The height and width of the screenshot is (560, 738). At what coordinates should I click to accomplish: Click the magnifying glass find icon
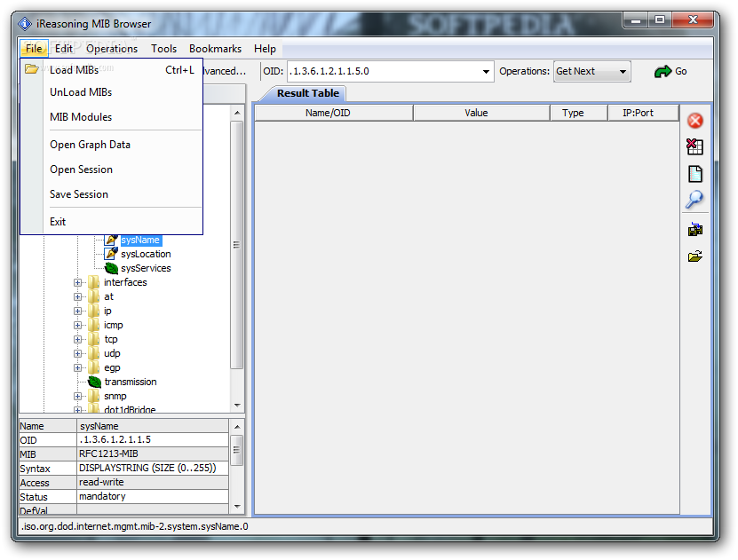point(694,200)
